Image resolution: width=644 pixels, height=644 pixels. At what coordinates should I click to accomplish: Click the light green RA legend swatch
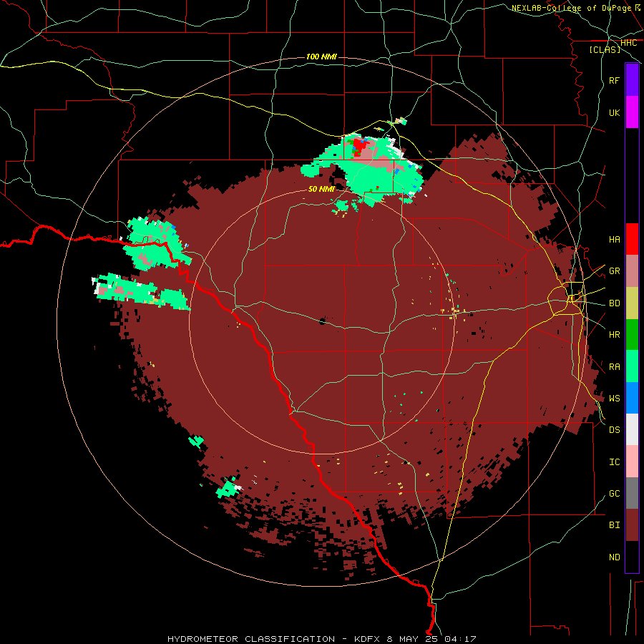click(632, 366)
